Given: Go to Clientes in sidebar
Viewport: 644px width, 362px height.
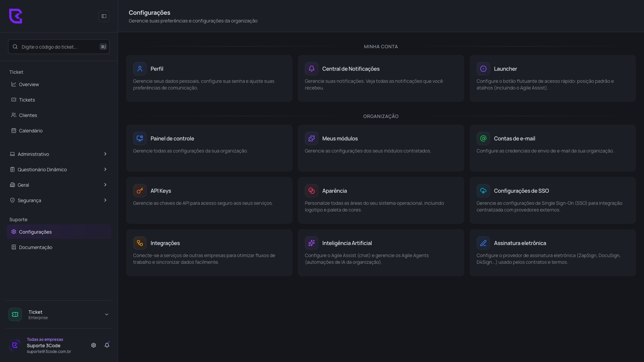Looking at the screenshot, I should (x=59, y=115).
